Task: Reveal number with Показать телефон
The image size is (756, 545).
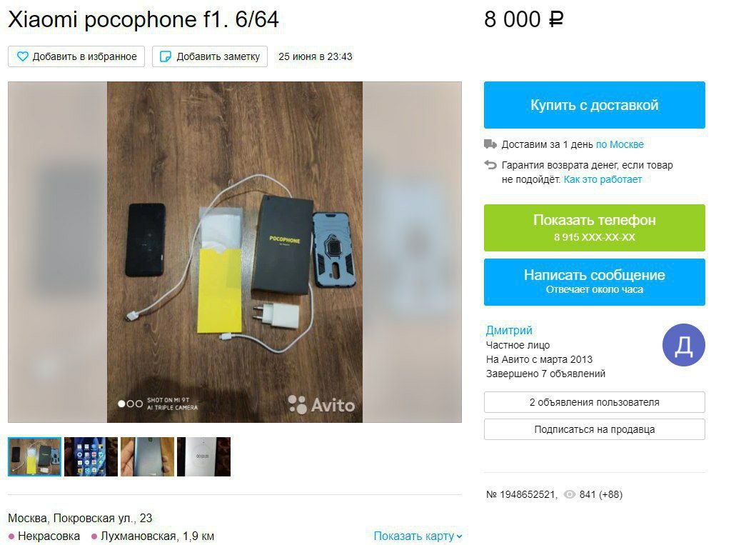Action: pos(595,228)
